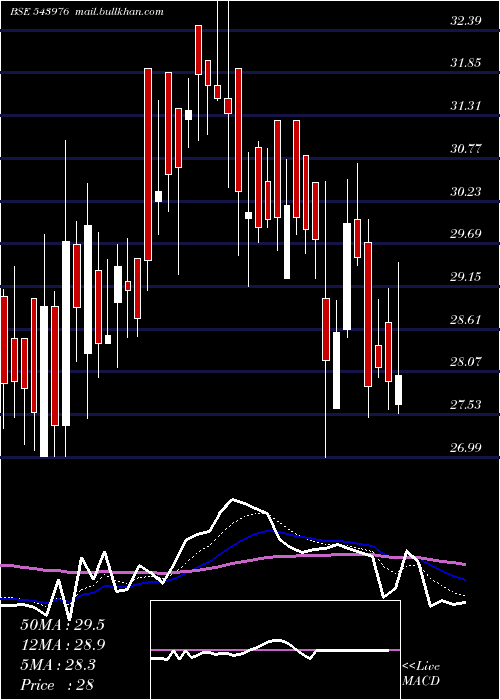Select the 32.39 price axis label
This screenshot has height=700, width=500.
tap(466, 20)
